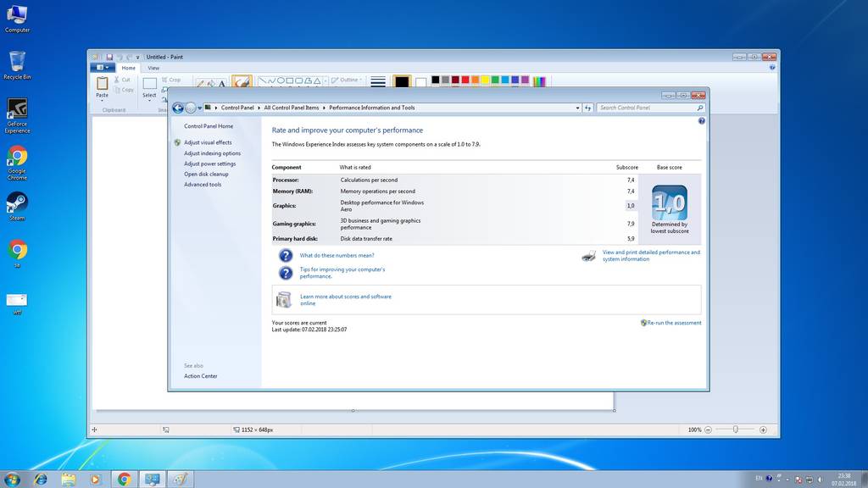Select the Brushes tool in Paint
Viewport: 868px width, 488px height.
tap(242, 83)
